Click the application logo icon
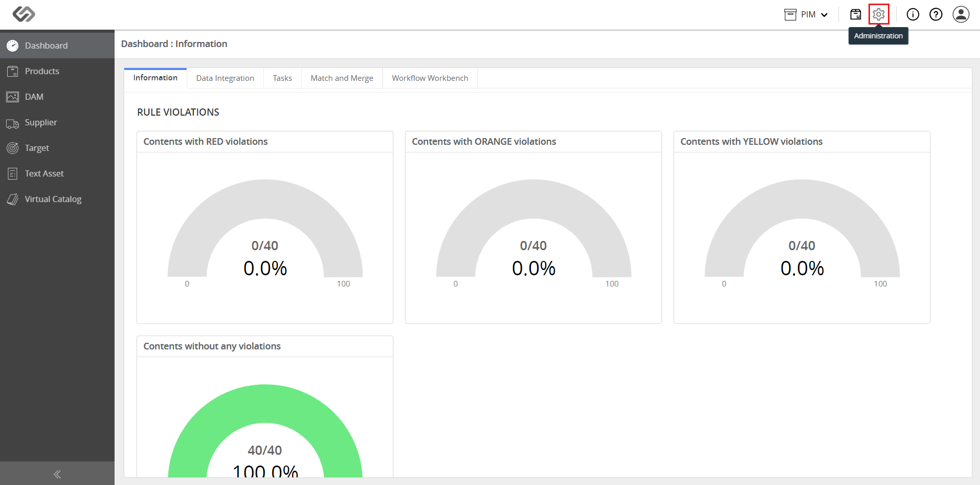Viewport: 980px width, 485px height. tap(24, 14)
